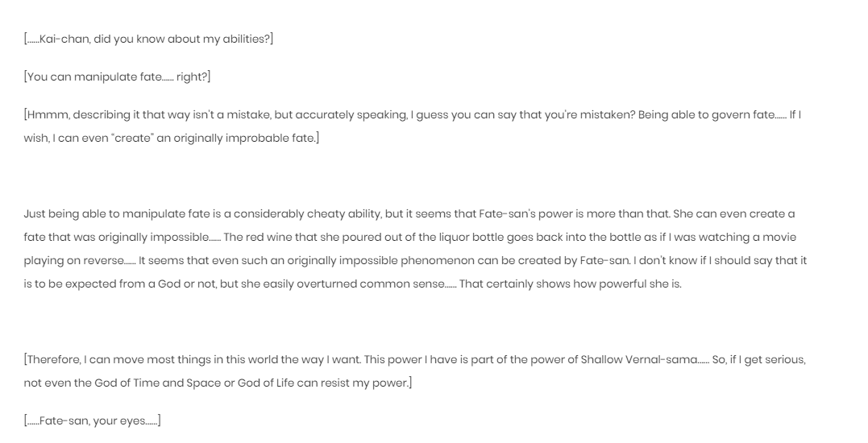Click the phrase "originally improbable fate"
868x443 pixels.
244,139
